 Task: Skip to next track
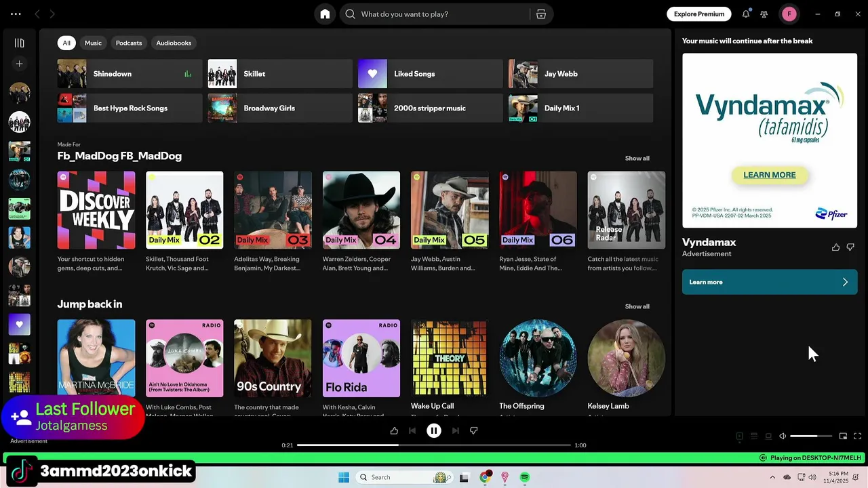point(456,430)
